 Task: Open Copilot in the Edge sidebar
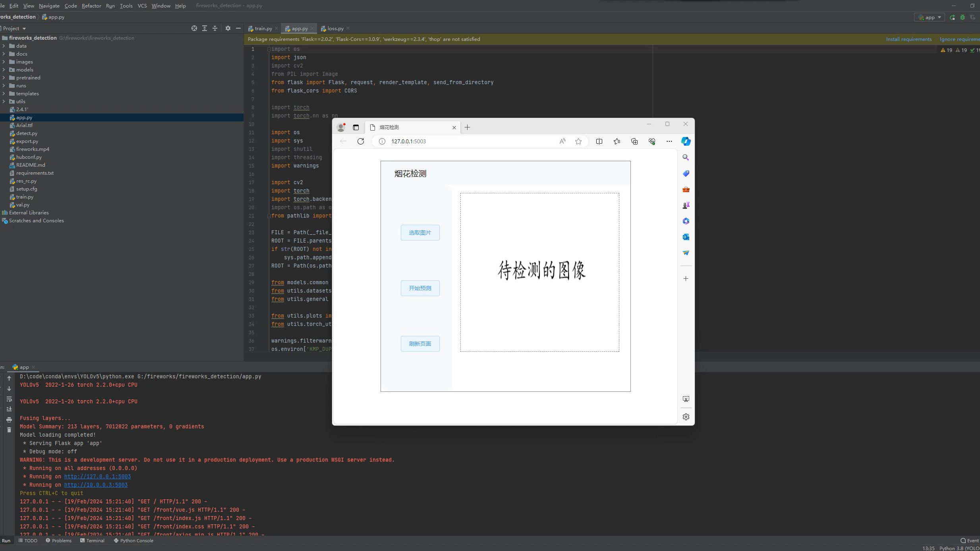(686, 141)
